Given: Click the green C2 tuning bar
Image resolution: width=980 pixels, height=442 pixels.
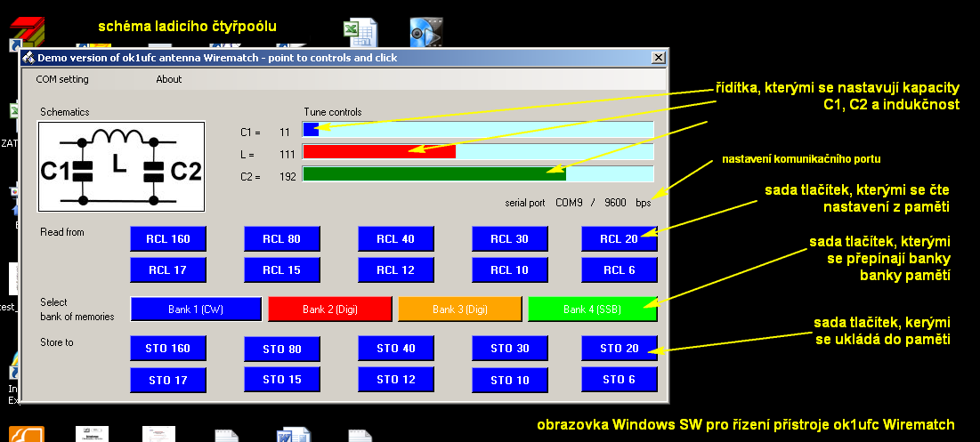Looking at the screenshot, I should [478, 174].
